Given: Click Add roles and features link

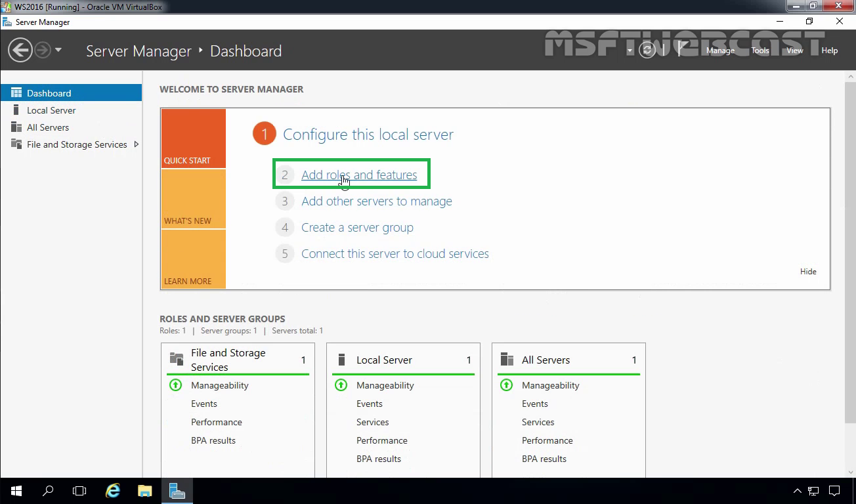Looking at the screenshot, I should pyautogui.click(x=359, y=175).
